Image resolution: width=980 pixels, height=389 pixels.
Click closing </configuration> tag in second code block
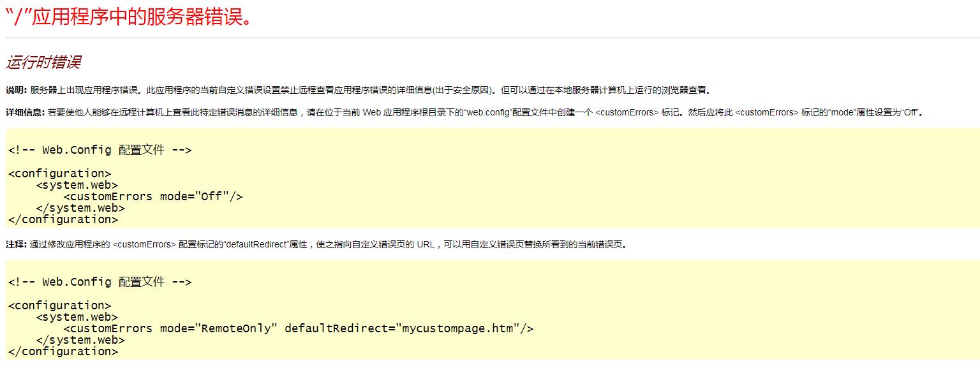(63, 351)
